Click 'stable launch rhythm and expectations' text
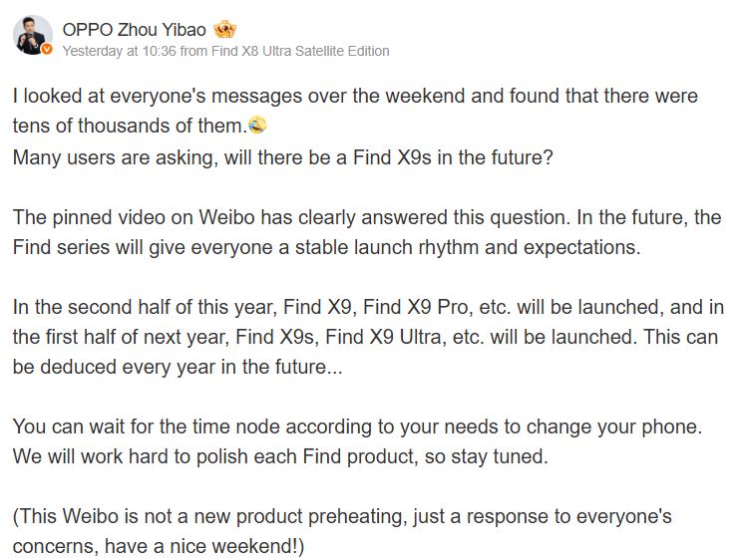This screenshot has width=740, height=560. pos(467,247)
